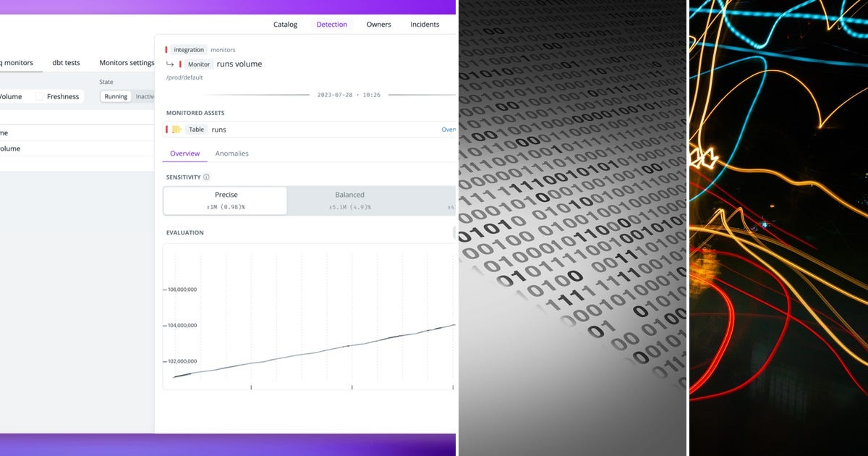This screenshot has width=868, height=456.
Task: Click the integration breadcrumb link
Action: pyautogui.click(x=188, y=49)
